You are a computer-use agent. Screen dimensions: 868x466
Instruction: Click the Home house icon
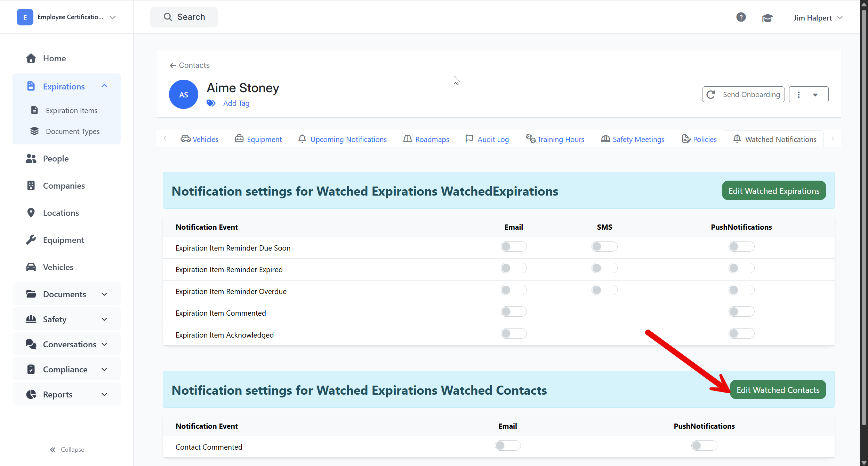tap(31, 58)
